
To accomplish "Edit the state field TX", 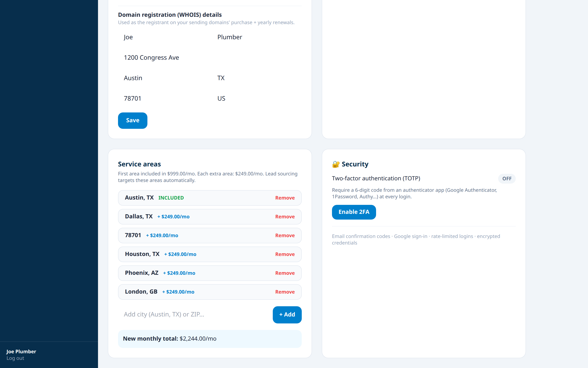I will click(x=256, y=78).
